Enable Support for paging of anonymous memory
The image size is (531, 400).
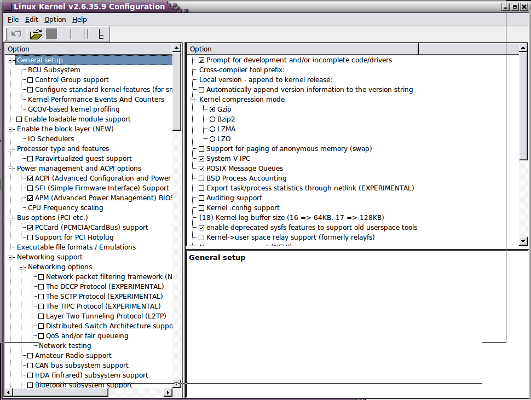pos(201,149)
